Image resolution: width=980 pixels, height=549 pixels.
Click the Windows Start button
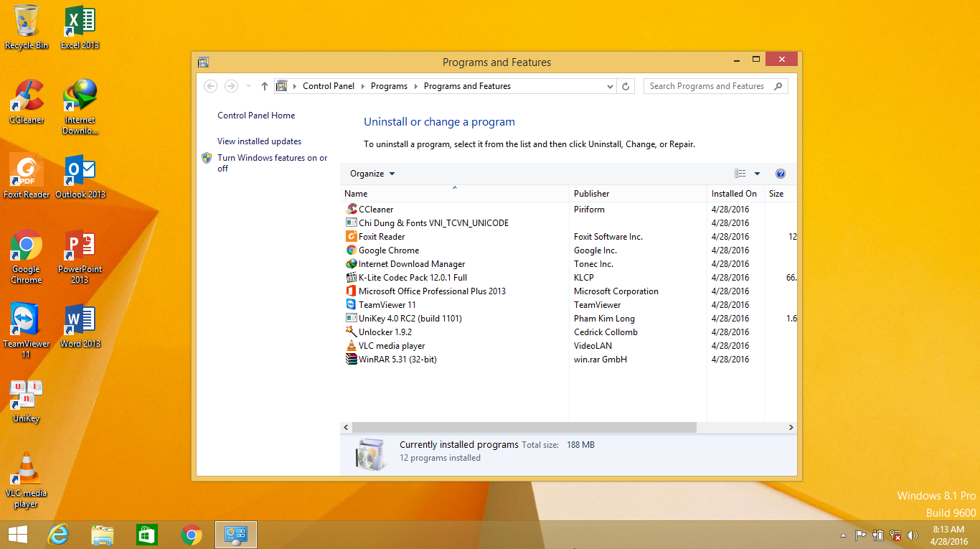[x=17, y=535]
